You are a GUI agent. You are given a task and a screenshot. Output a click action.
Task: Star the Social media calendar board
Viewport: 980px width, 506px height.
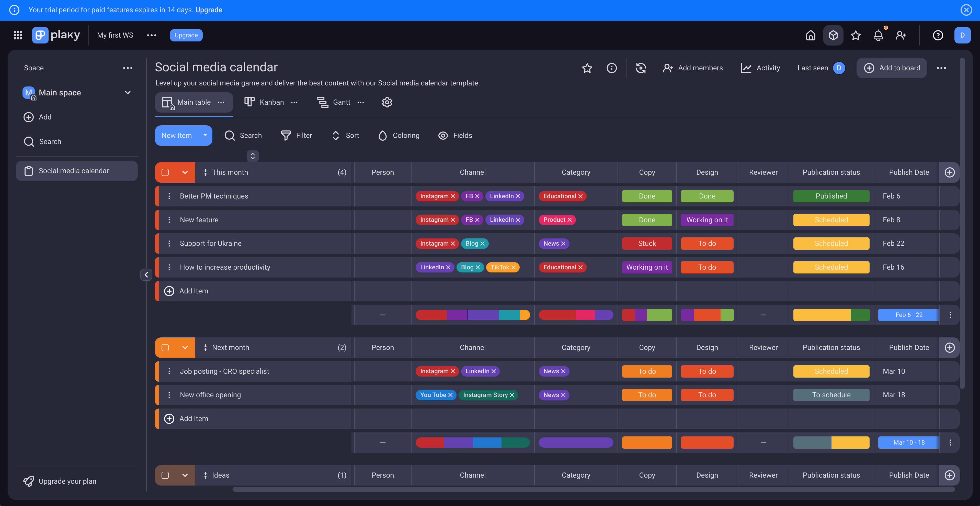(x=587, y=68)
